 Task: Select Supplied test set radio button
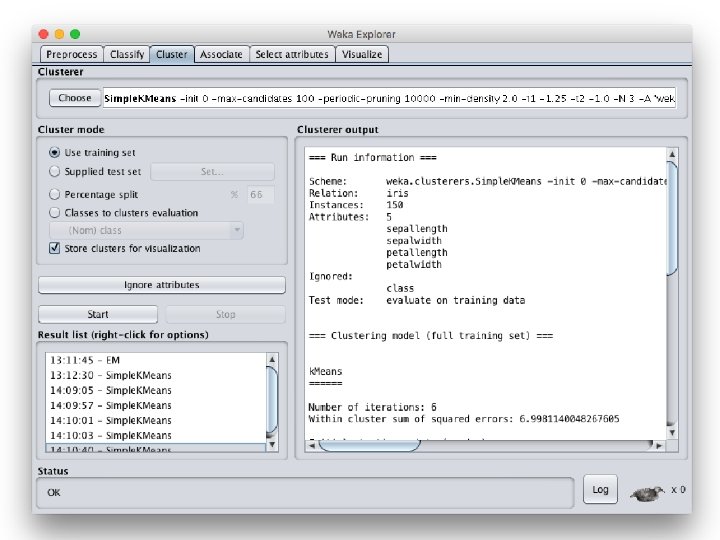click(x=54, y=171)
